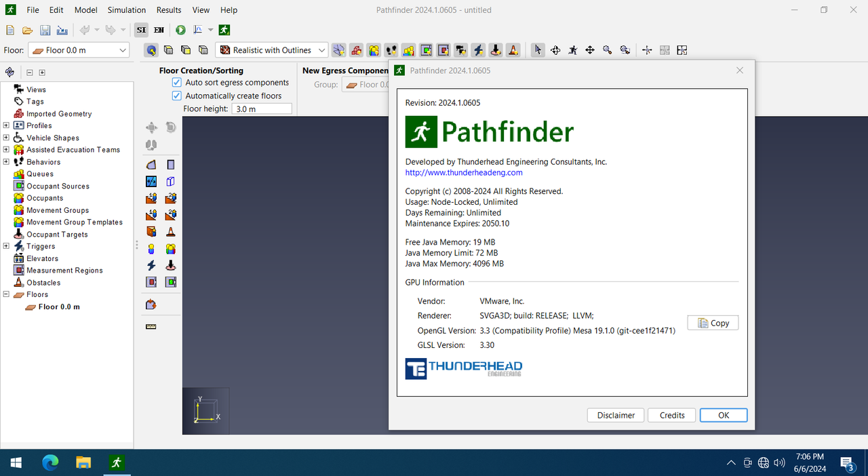Toggle show triggers lightning icon in top toolbar

tap(479, 50)
